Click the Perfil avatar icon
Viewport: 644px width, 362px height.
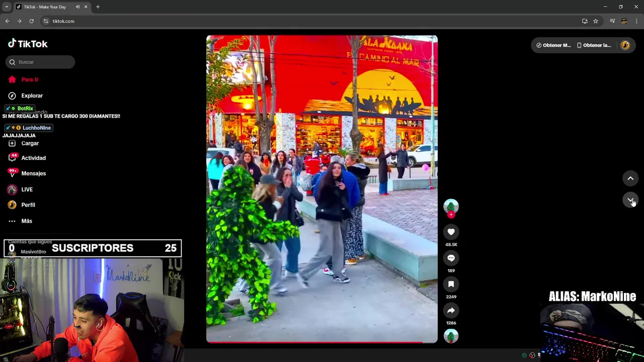[12, 205]
